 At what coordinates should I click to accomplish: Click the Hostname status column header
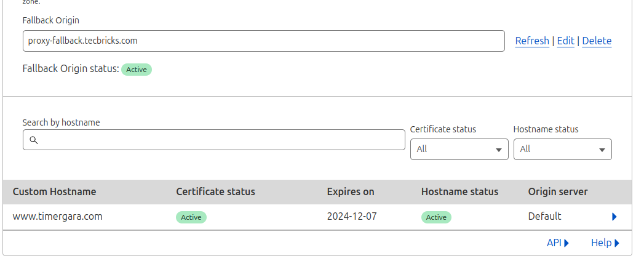pyautogui.click(x=459, y=192)
